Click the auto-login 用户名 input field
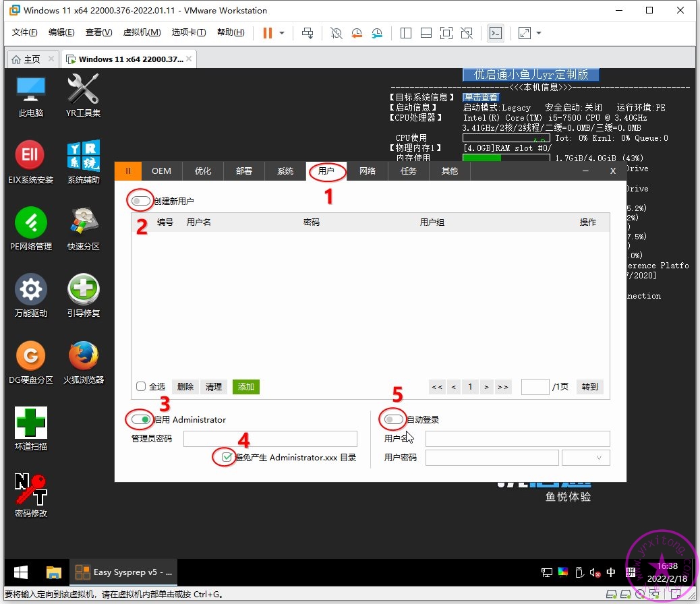700x604 pixels. (x=517, y=439)
